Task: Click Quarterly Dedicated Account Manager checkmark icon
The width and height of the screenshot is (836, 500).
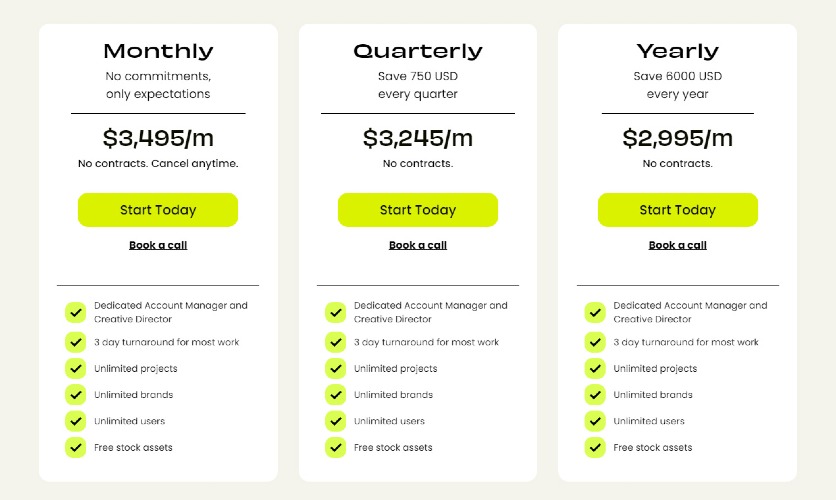Action: pyautogui.click(x=335, y=312)
